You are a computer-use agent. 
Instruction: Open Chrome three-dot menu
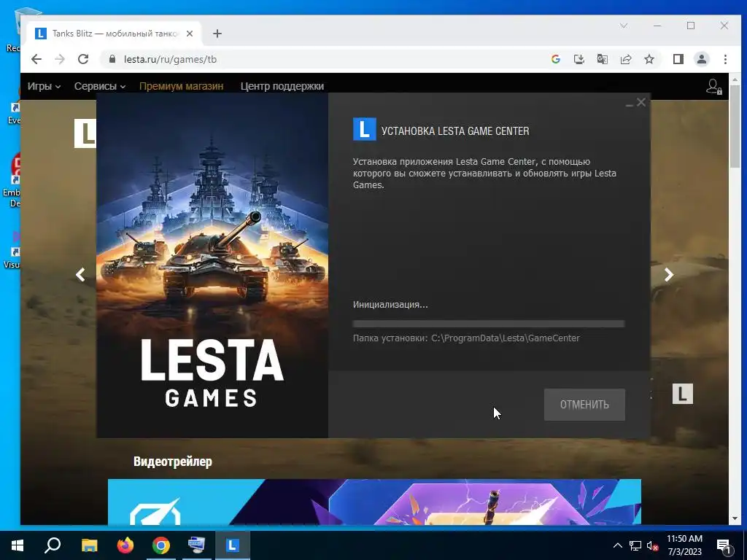pos(725,59)
